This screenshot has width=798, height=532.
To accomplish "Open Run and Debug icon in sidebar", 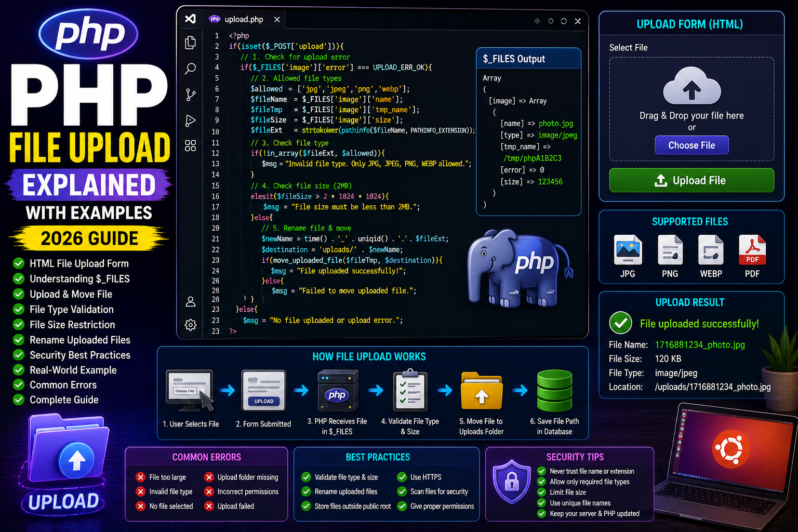I will tap(191, 121).
